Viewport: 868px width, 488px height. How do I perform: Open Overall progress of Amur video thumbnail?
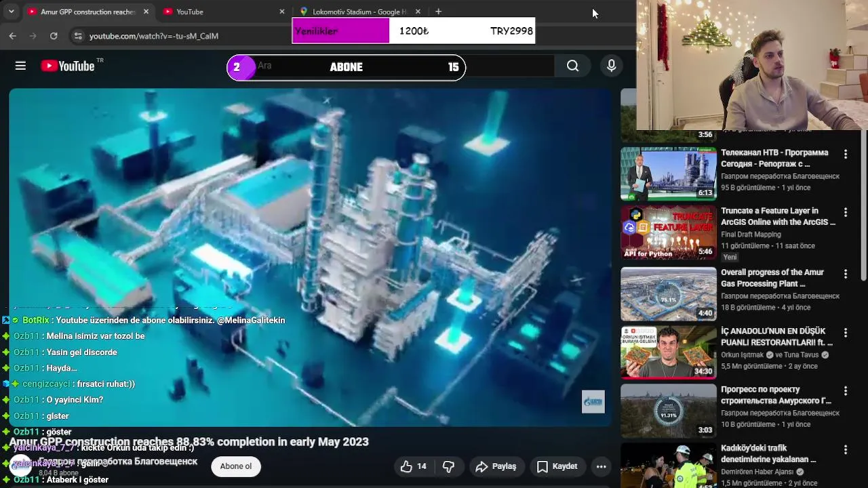(669, 293)
